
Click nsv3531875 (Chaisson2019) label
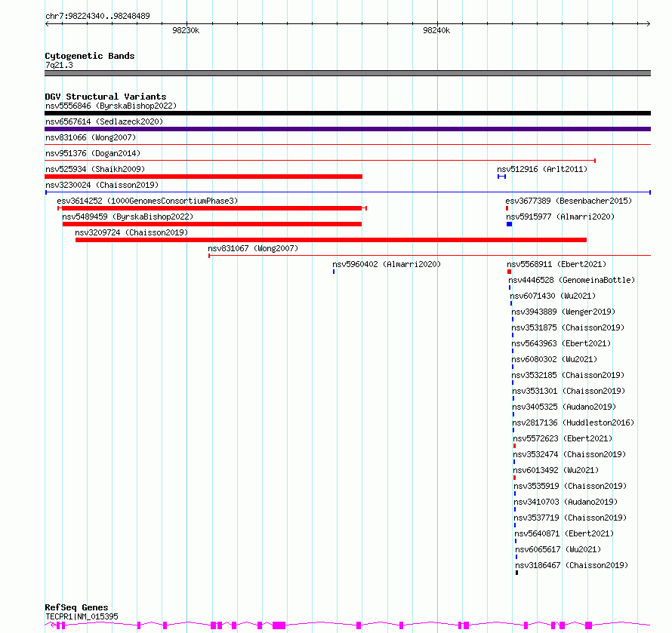tap(568, 327)
